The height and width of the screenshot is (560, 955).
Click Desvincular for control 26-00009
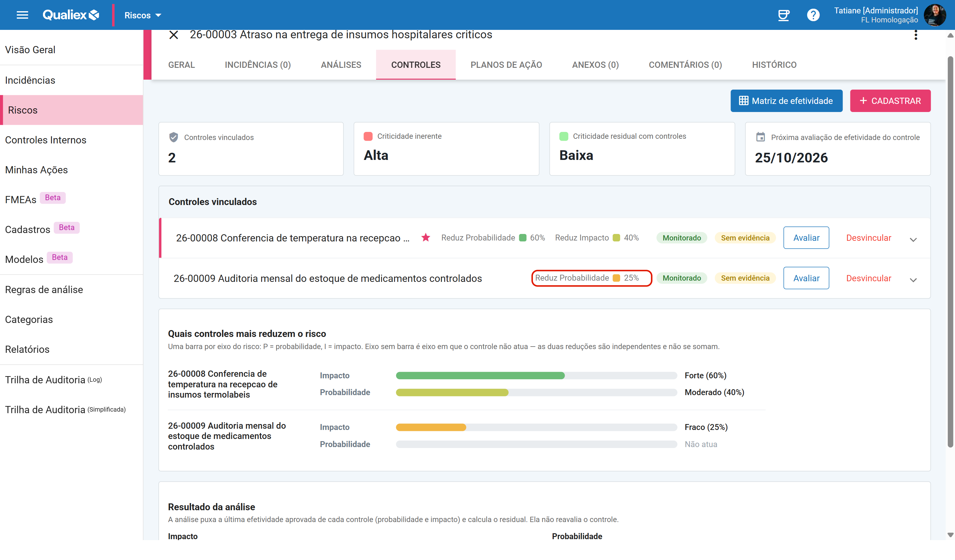click(x=868, y=278)
